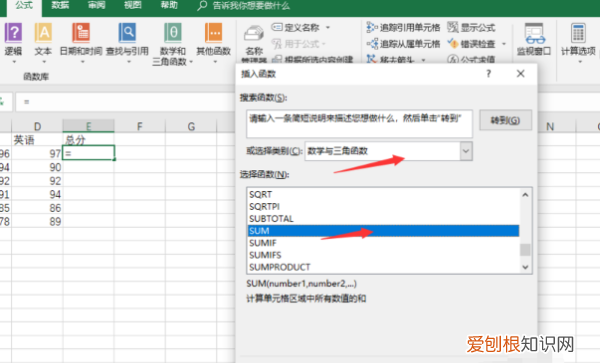
Task: Switch to the 审阅 ribbon tab
Action: (96, 5)
